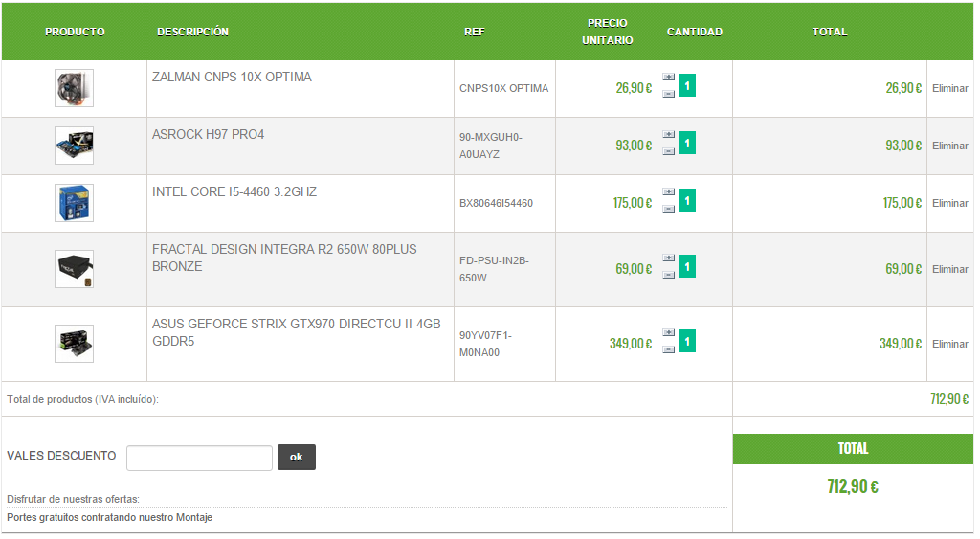Click the green TOTAL summary banner
This screenshot has height=539, width=980.
click(x=853, y=449)
